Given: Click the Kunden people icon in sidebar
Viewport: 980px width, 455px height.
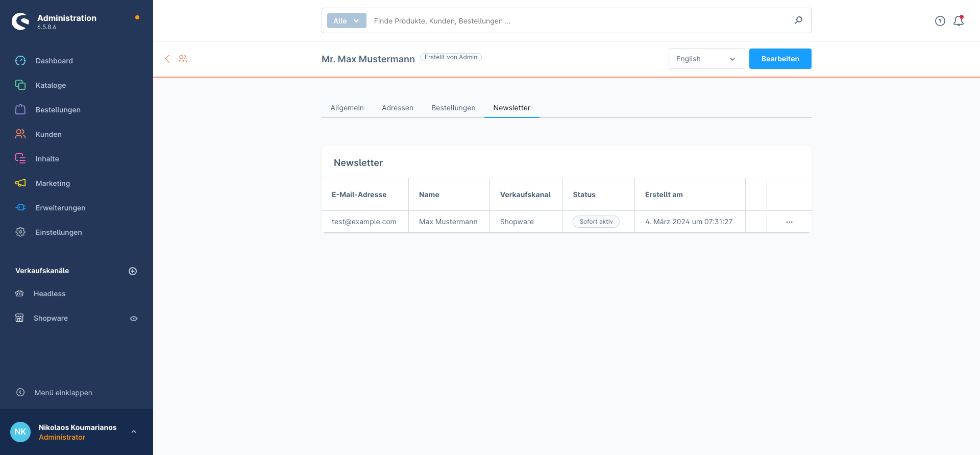Looking at the screenshot, I should point(20,134).
